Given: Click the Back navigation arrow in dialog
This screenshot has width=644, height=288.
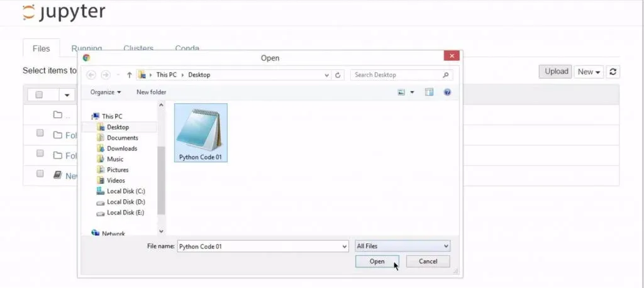Looking at the screenshot, I should point(91,75).
